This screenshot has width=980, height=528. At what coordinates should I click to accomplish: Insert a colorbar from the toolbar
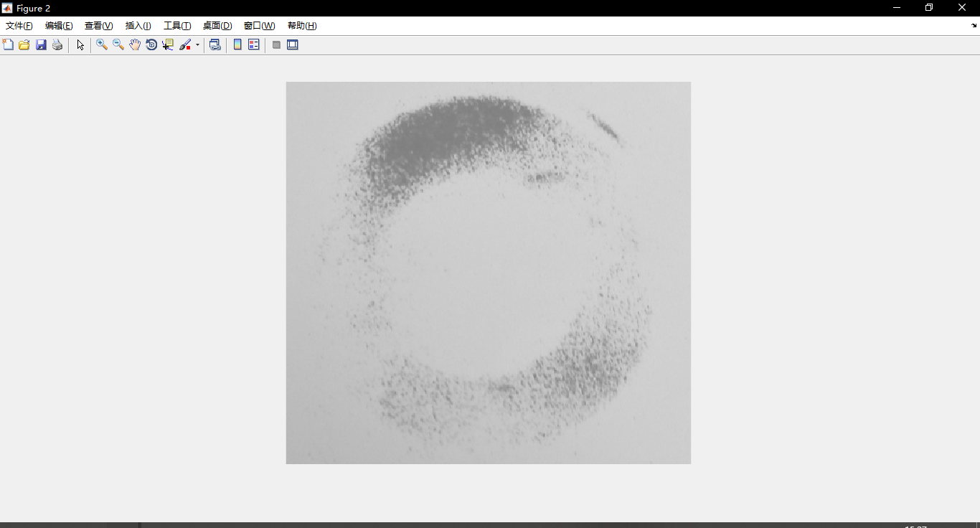[237, 44]
